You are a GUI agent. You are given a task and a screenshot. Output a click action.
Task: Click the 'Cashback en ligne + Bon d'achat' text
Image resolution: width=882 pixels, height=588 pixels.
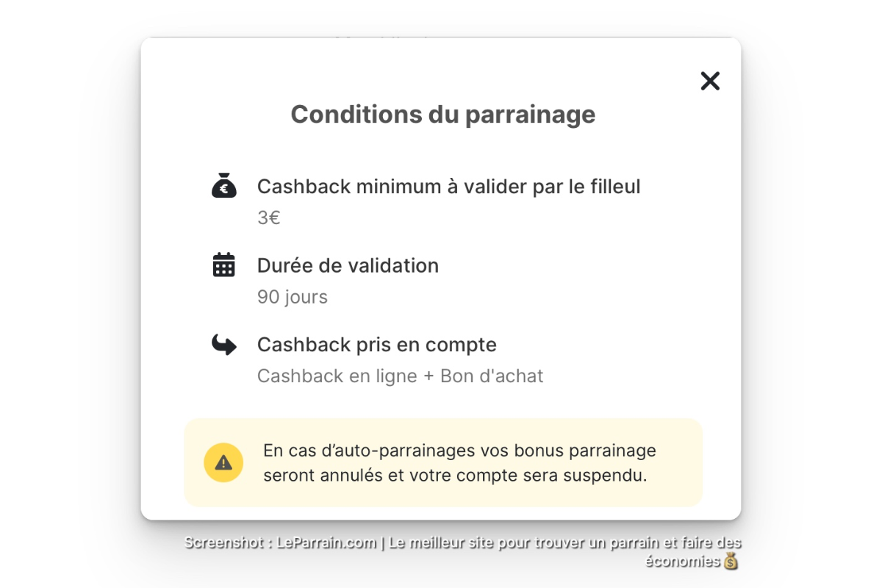(x=400, y=375)
